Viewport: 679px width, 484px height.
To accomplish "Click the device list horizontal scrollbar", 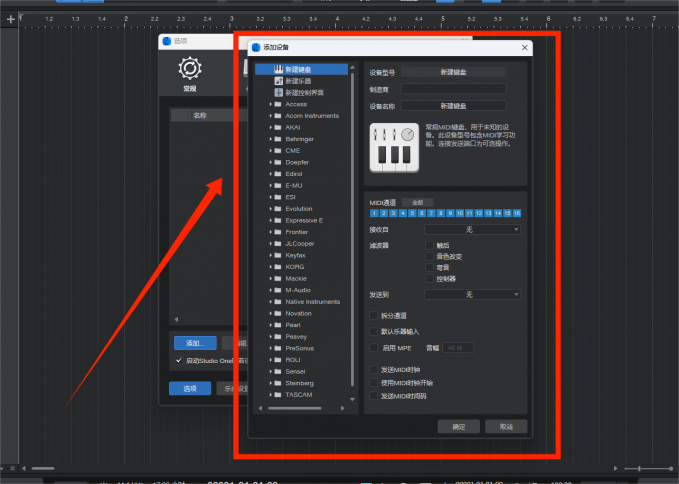I will click(294, 408).
